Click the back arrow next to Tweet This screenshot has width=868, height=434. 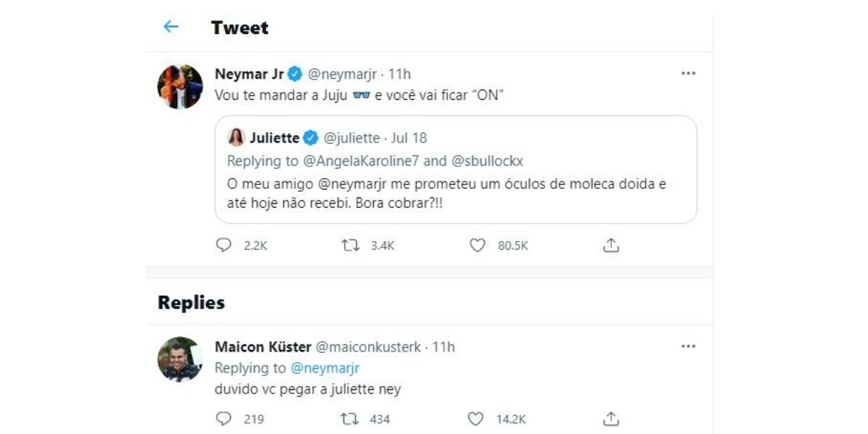pyautogui.click(x=171, y=27)
